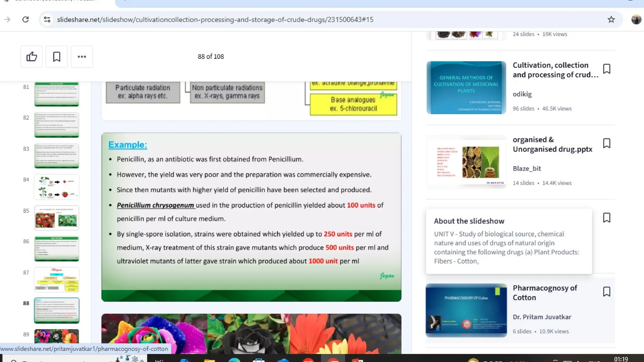The image size is (644, 362).
Task: Click the taskbar clock showing 01:19
Action: coord(621,359)
